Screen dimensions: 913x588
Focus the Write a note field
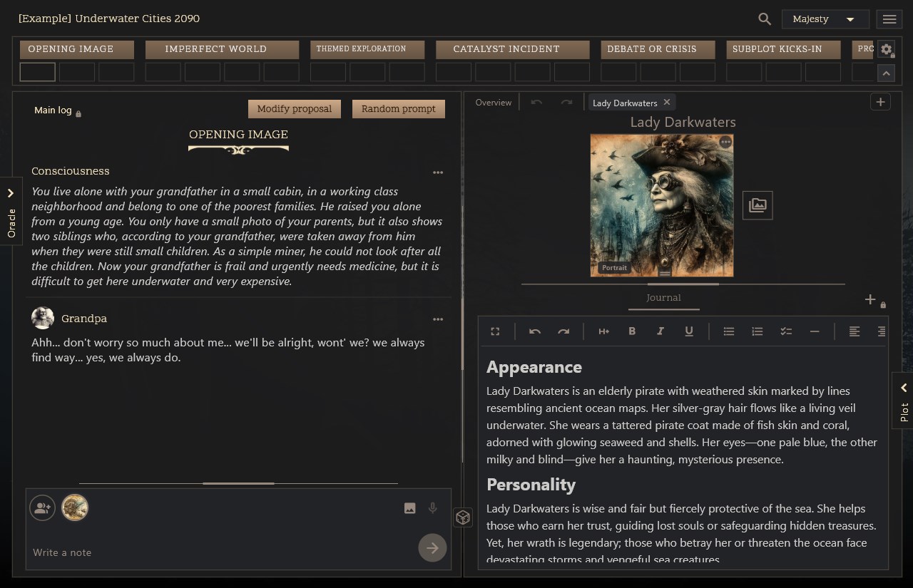221,552
